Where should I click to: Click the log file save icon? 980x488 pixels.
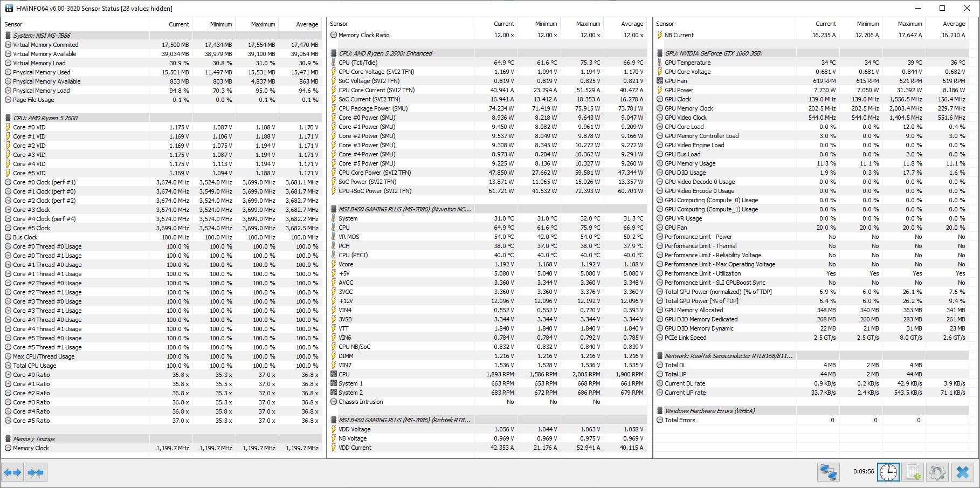pyautogui.click(x=913, y=472)
